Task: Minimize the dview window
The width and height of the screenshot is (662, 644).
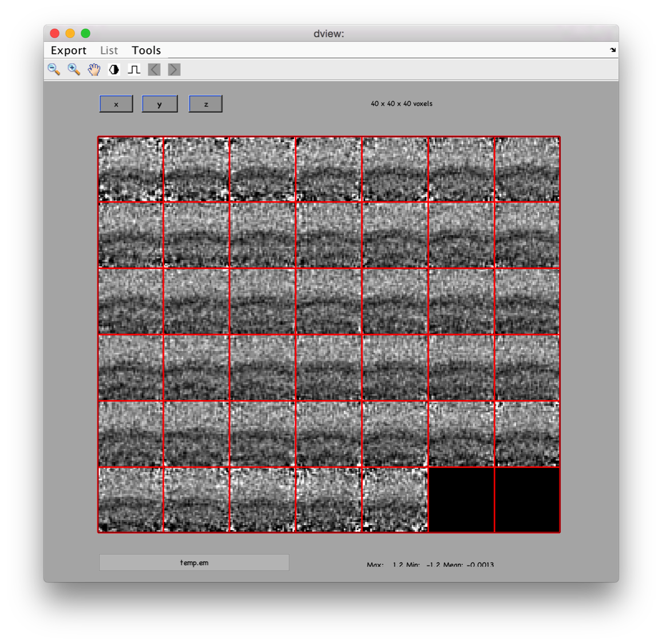Action: 70,33
